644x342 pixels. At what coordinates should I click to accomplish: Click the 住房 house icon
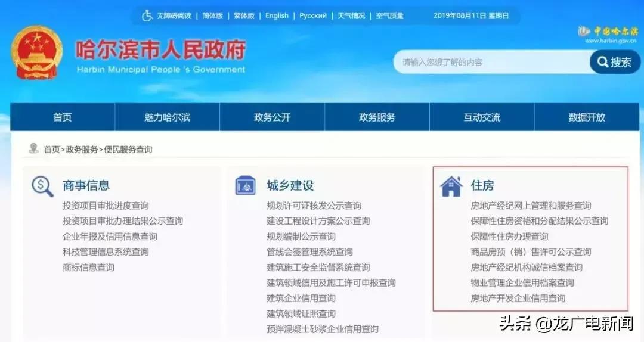(x=451, y=186)
